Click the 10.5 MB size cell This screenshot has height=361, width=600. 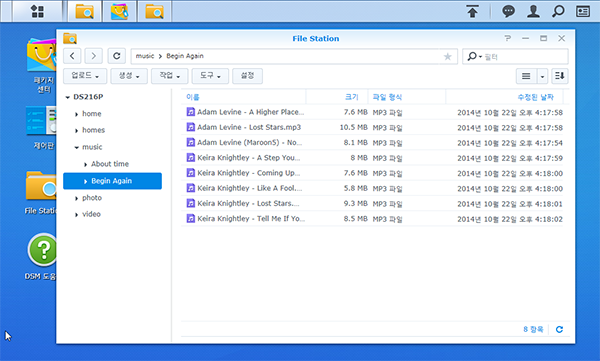(353, 127)
